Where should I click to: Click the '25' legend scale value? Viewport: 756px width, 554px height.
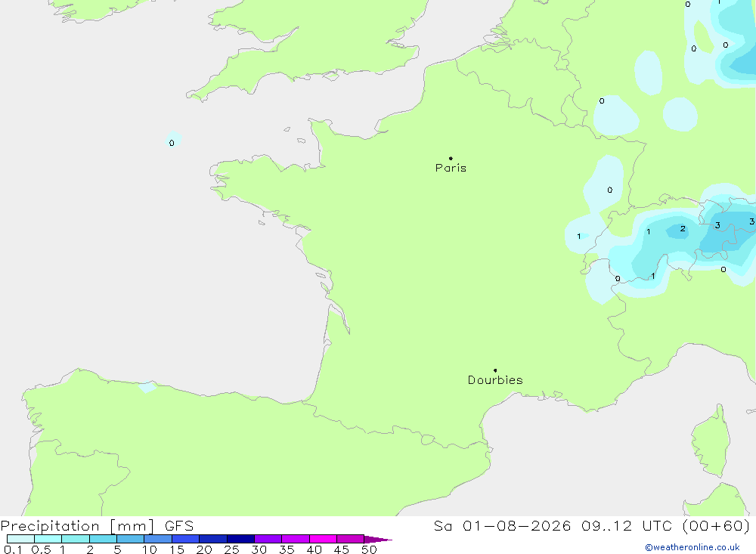click(232, 549)
